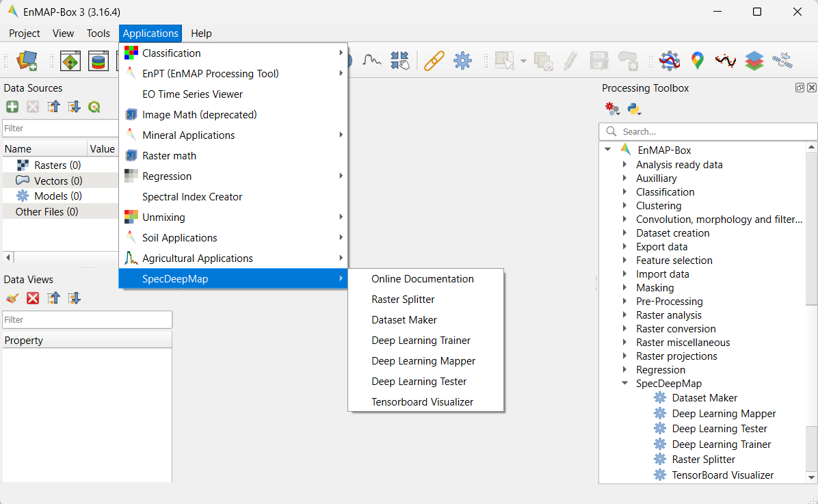The image size is (818, 504).
Task: Expand all data sources with down-arrow icon
Action: [x=74, y=107]
